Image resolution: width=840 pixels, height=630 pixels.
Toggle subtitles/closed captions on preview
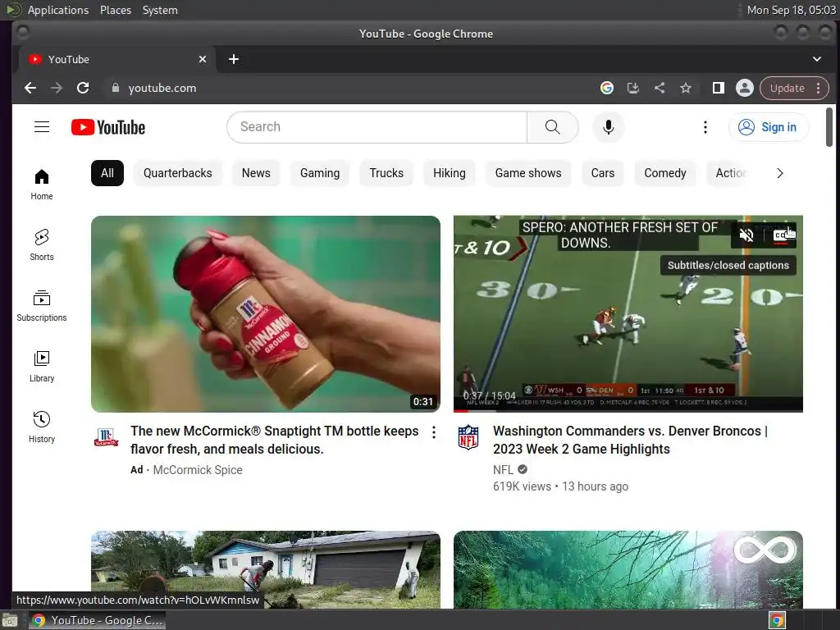(781, 235)
